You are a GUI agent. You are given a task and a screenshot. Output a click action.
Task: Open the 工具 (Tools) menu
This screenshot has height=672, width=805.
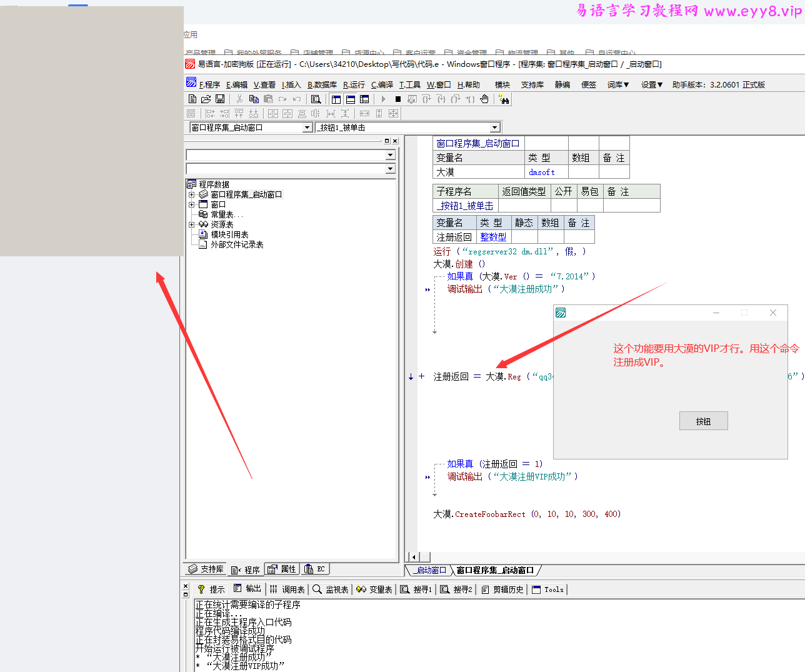tap(410, 84)
